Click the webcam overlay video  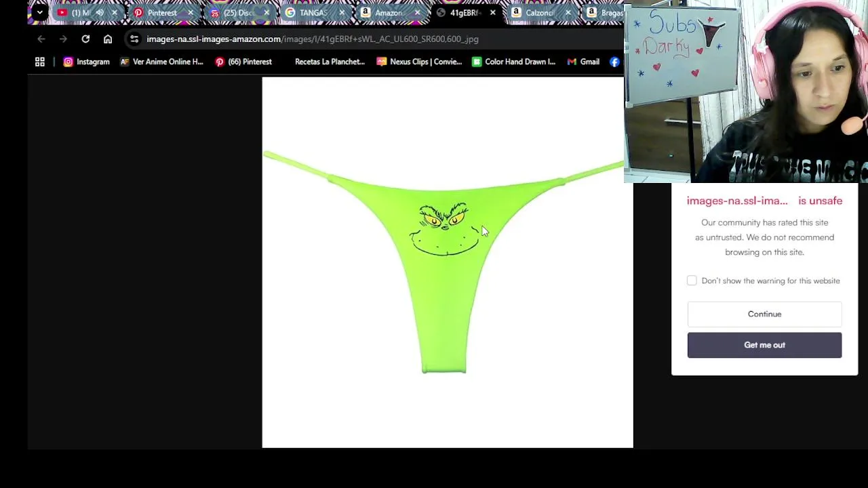(746, 91)
